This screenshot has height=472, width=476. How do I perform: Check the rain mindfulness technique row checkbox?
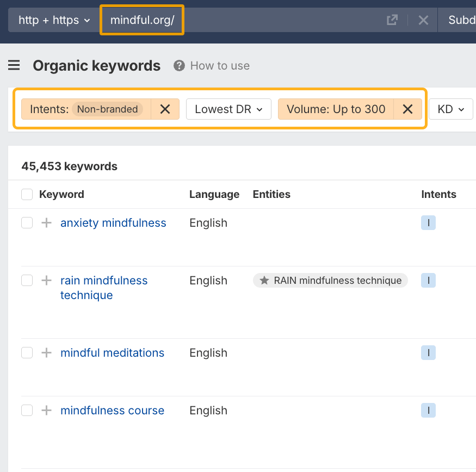point(27,281)
